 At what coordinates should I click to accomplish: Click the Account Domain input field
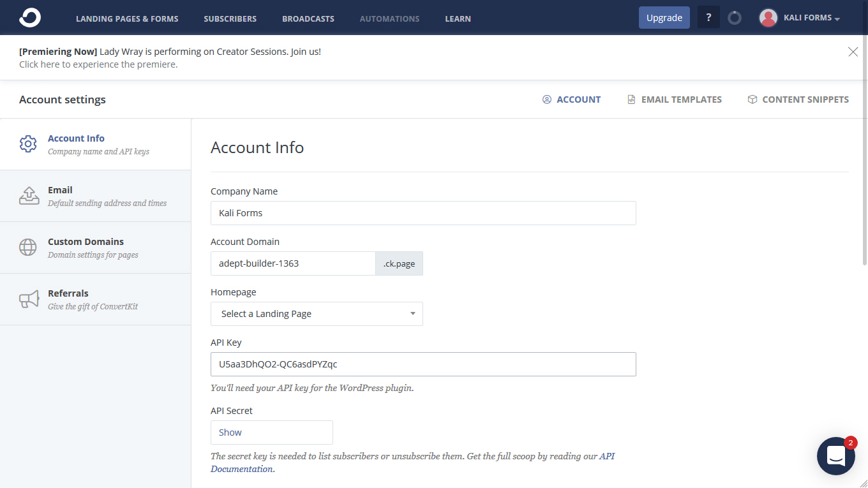coord(293,263)
